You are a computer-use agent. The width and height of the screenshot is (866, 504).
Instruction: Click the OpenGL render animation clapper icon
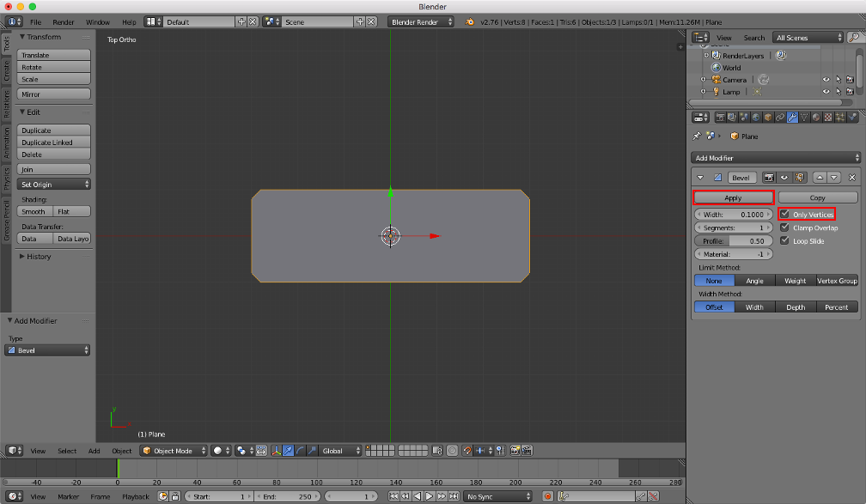[527, 451]
